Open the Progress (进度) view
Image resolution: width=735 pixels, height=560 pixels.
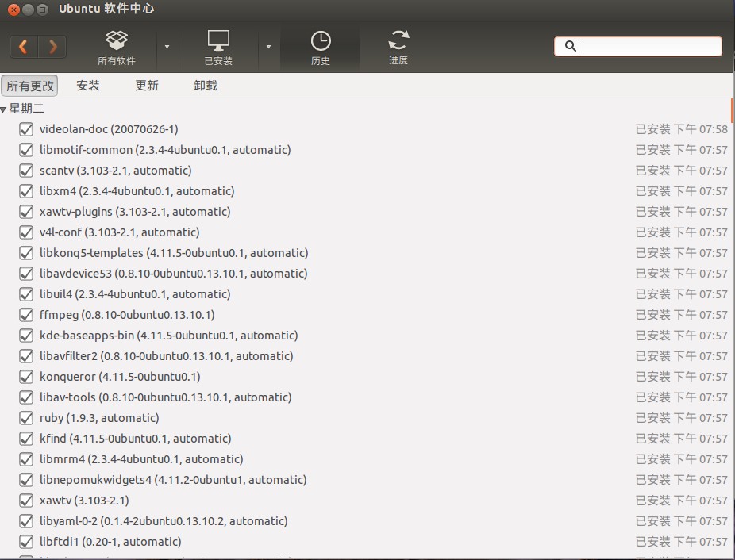pos(398,48)
